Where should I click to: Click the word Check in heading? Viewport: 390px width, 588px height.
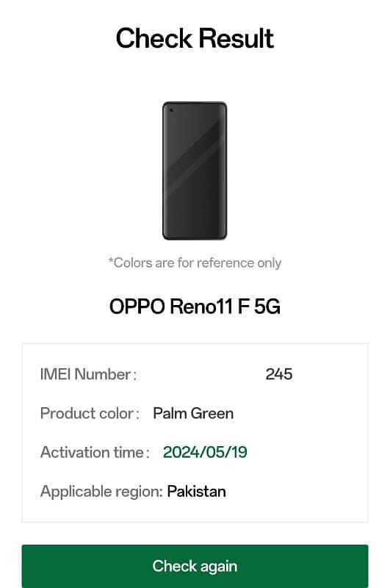(x=154, y=39)
